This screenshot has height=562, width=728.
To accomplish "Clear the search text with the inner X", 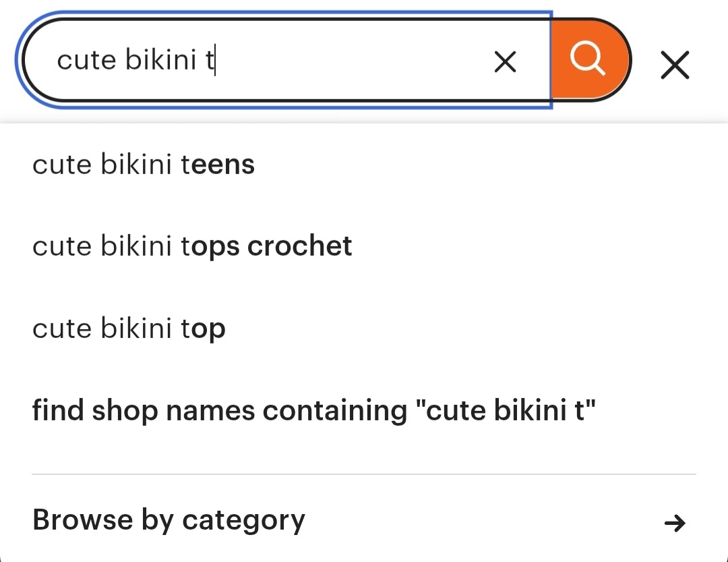I will pyautogui.click(x=505, y=62).
